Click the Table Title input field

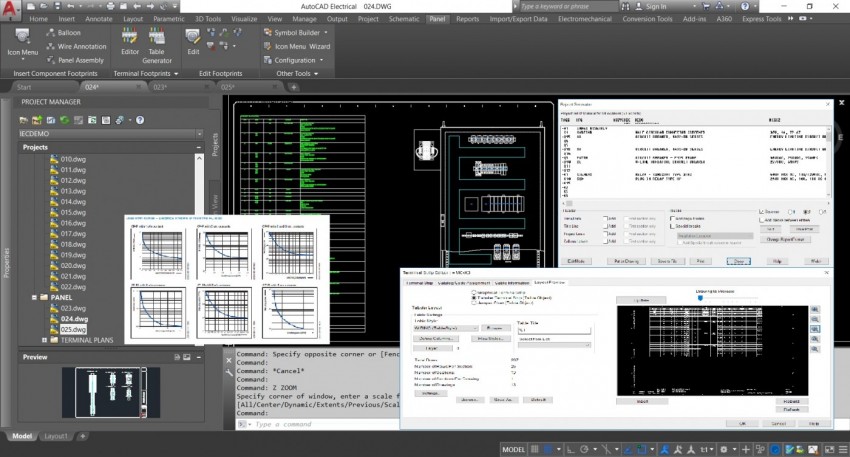tap(554, 330)
